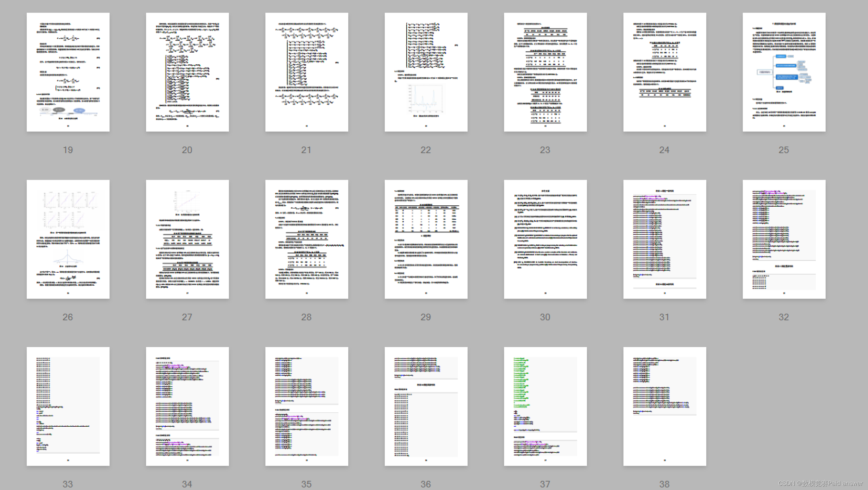Open the page 24 thumbnail

[664, 72]
